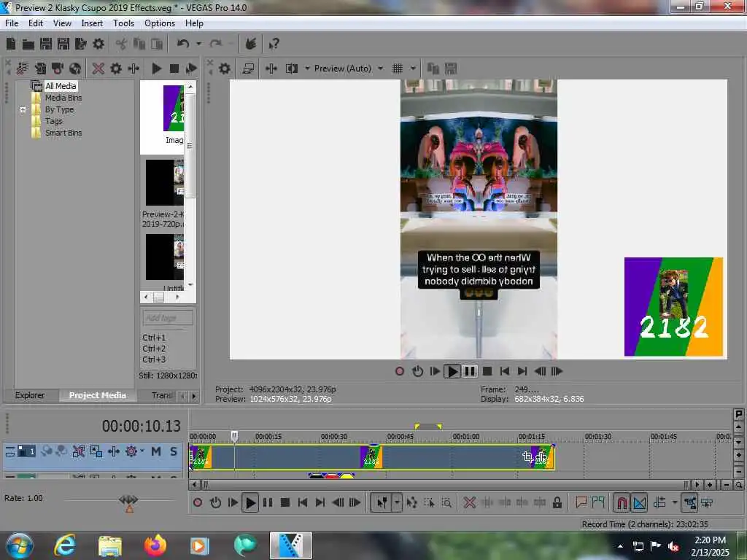Open the Split Screen View dropdown arrow
Screen dimensions: 747x560
[x=307, y=69]
